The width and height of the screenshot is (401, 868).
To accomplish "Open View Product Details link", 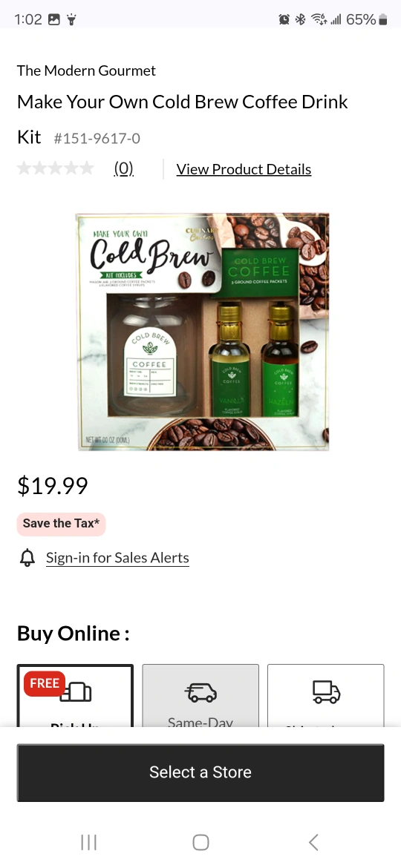I will (x=244, y=169).
